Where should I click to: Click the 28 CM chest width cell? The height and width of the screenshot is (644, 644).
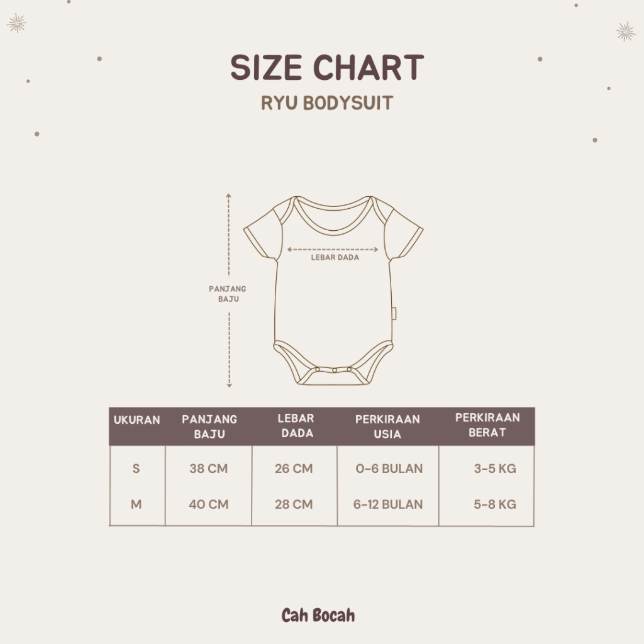pyautogui.click(x=294, y=504)
